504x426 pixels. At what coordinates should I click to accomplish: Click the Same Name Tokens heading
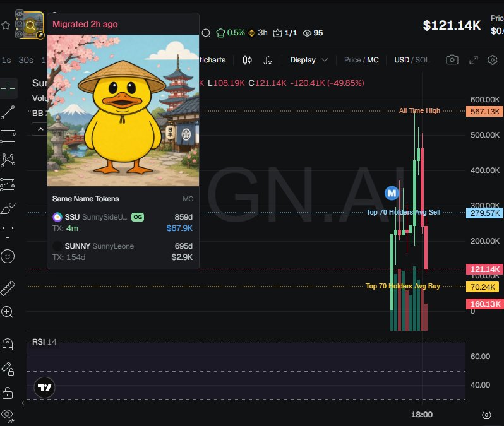pyautogui.click(x=86, y=199)
